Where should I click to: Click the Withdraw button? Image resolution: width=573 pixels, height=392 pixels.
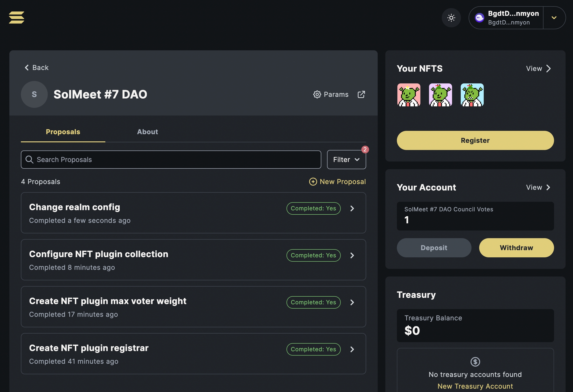click(x=516, y=248)
